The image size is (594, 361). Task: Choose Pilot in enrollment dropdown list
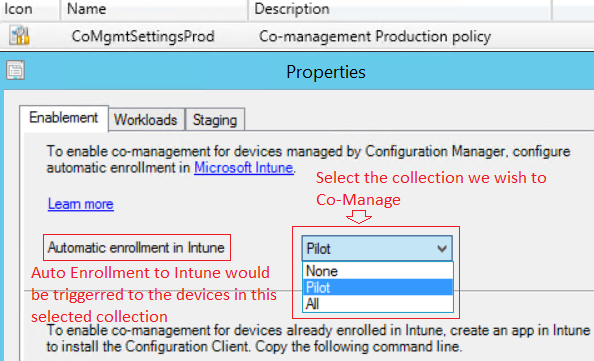378,288
